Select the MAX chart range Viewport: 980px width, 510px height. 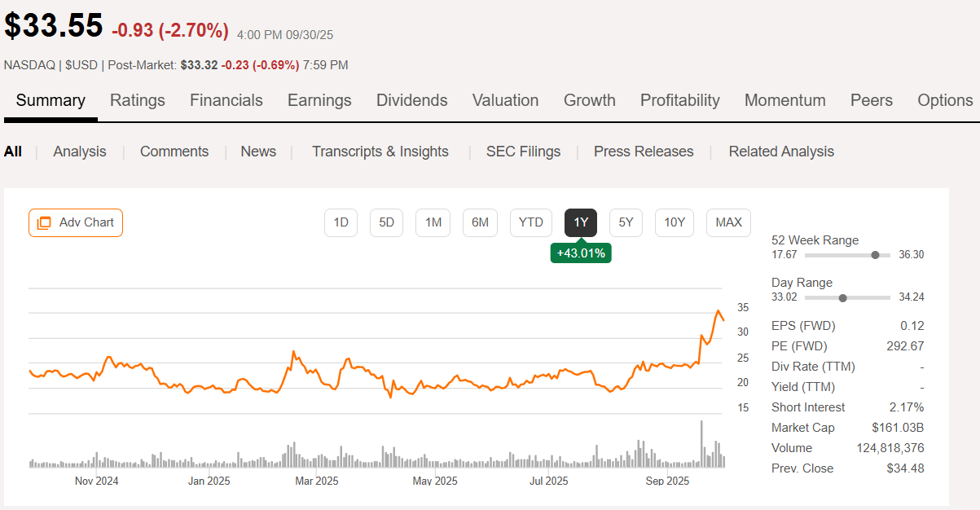point(728,222)
